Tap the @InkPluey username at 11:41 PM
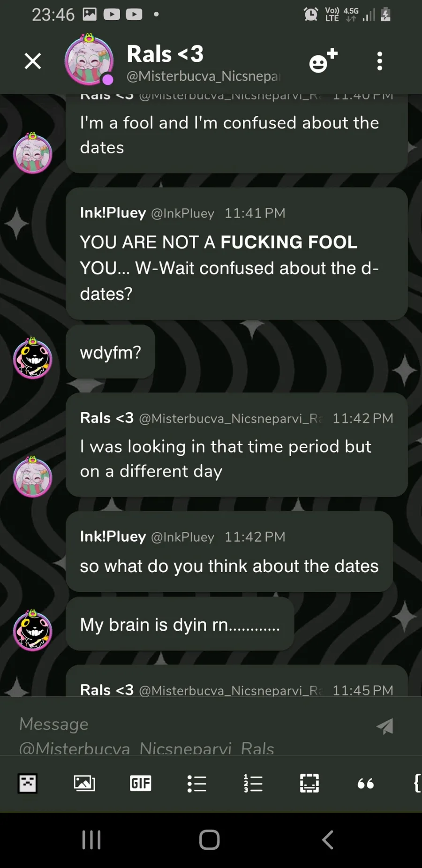422x868 pixels. [x=182, y=213]
